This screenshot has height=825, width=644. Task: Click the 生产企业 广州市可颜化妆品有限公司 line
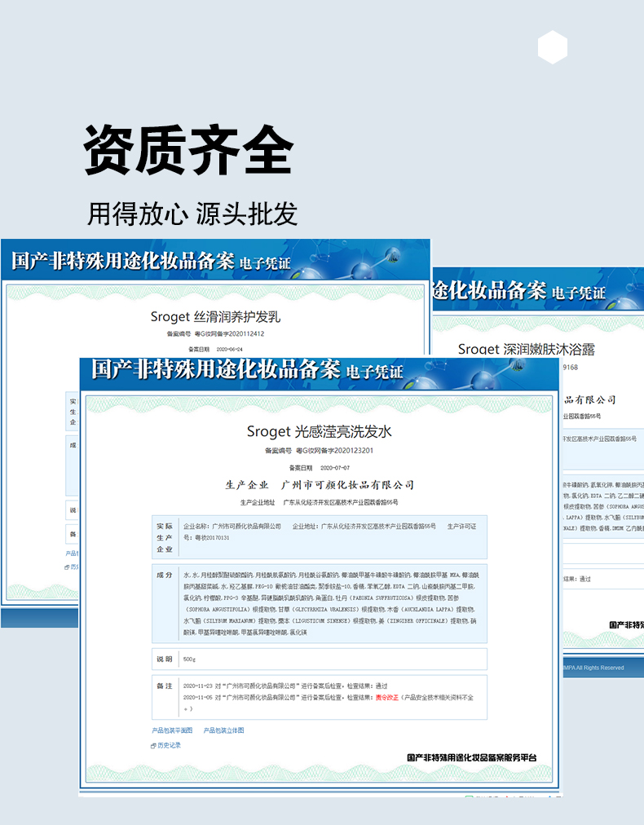[x=320, y=485]
